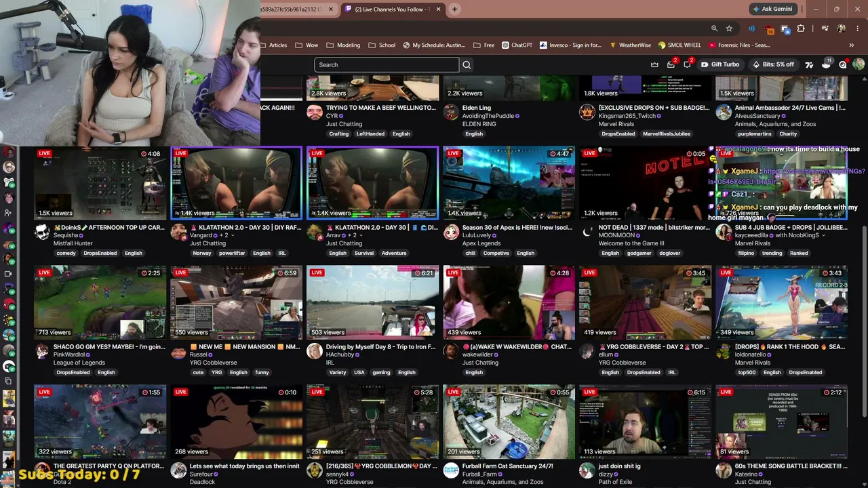Open Surefour's stream thumbnail
868x488 pixels.
(236, 422)
